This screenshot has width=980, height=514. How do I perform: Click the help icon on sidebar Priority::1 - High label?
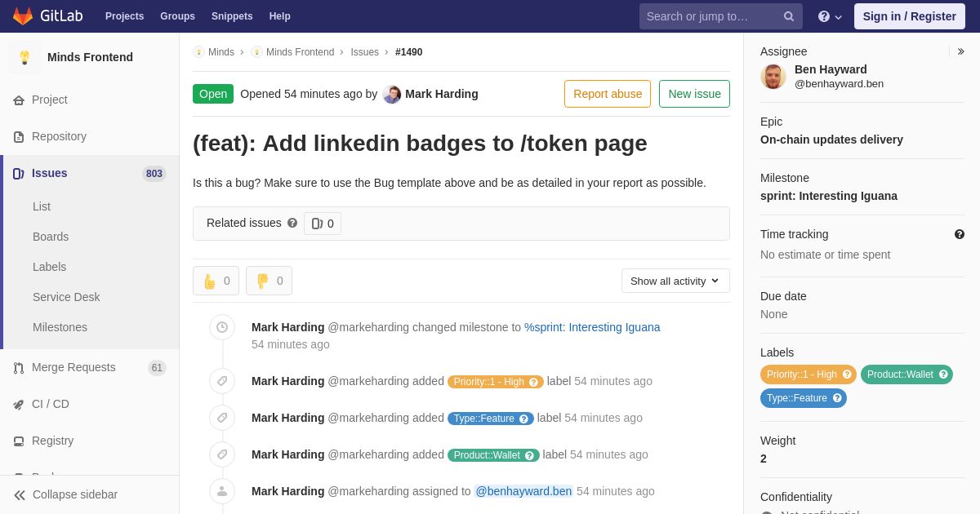847,374
